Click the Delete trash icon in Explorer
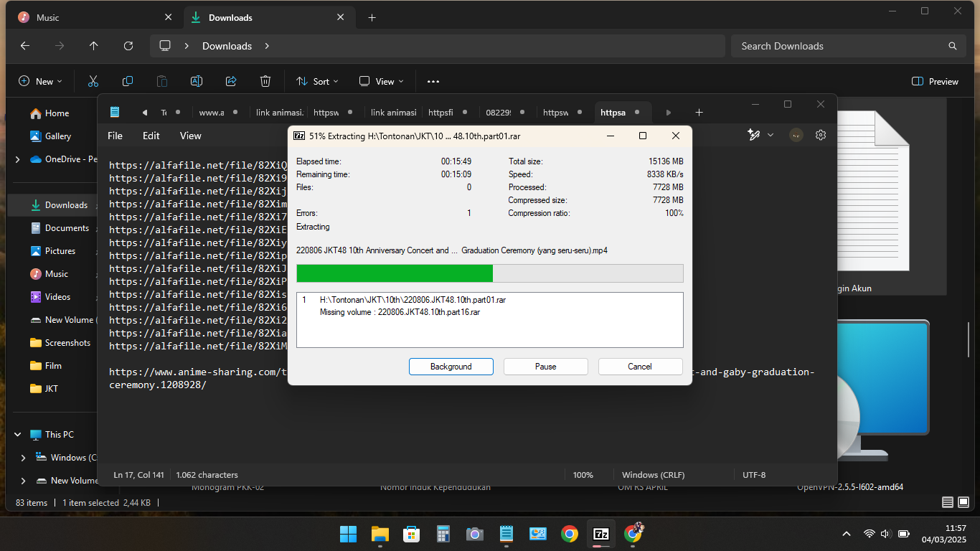Viewport: 980px width, 551px height. pyautogui.click(x=265, y=81)
